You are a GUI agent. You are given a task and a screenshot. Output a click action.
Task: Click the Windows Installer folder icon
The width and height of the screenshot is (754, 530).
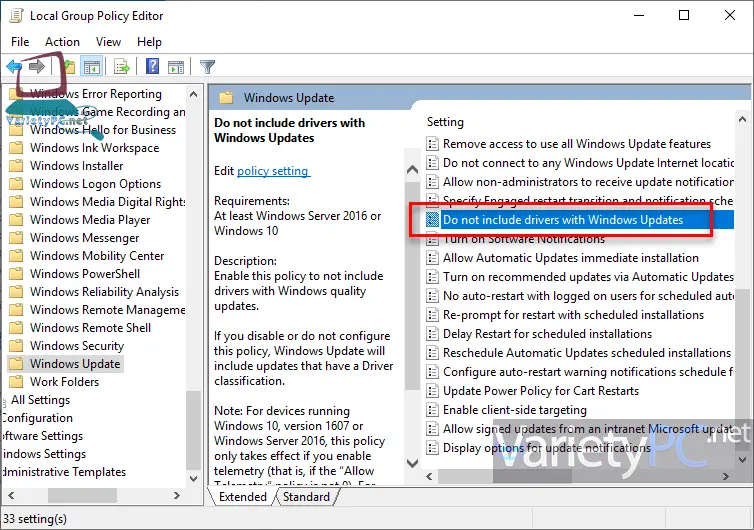click(16, 166)
